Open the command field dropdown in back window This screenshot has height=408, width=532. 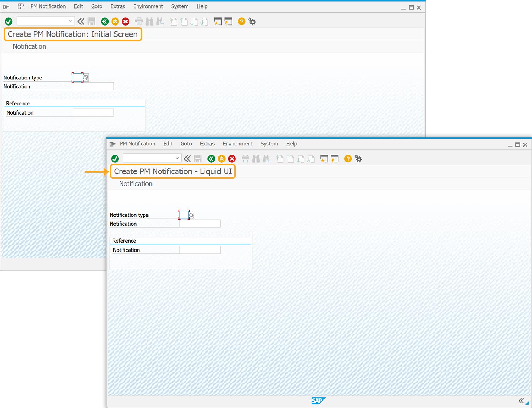pos(71,21)
